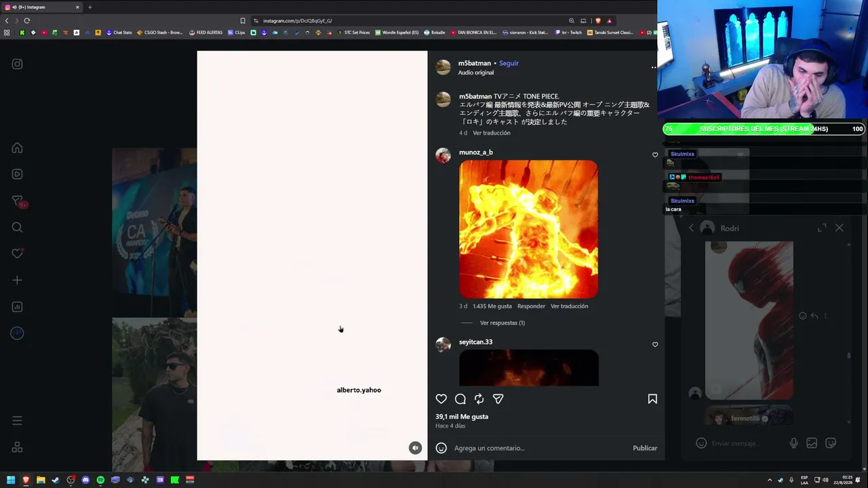
Task: Click the instagram.com address bar URL
Action: pos(298,21)
